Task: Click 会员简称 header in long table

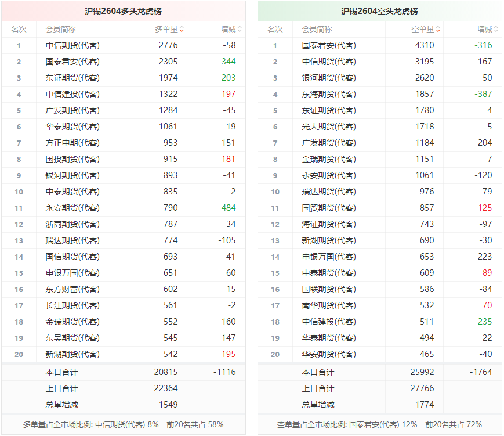Action: (x=61, y=29)
